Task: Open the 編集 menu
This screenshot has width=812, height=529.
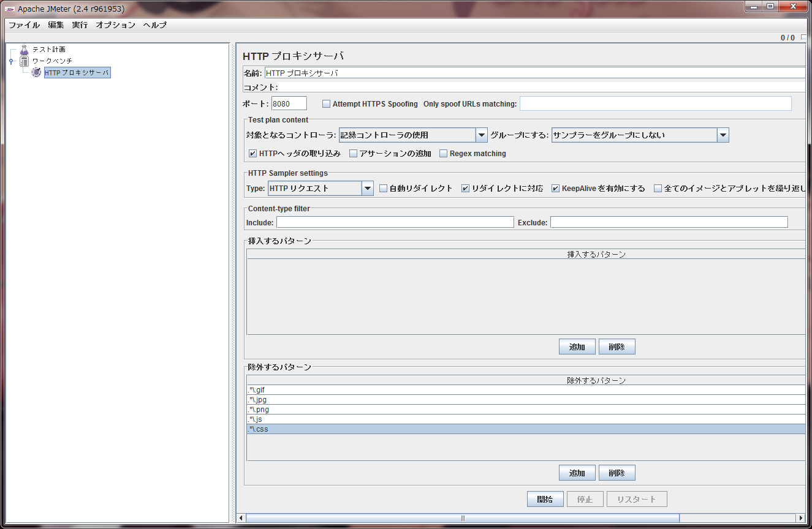Action: [x=56, y=25]
